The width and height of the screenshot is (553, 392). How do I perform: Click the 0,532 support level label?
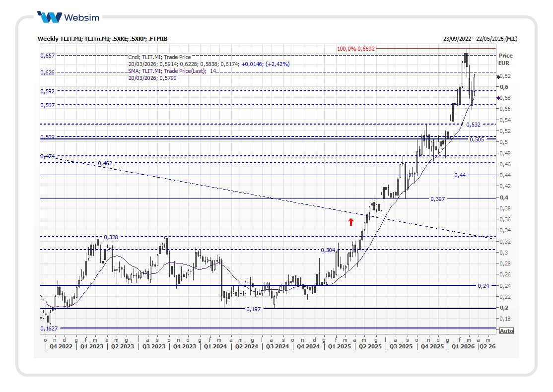(473, 125)
